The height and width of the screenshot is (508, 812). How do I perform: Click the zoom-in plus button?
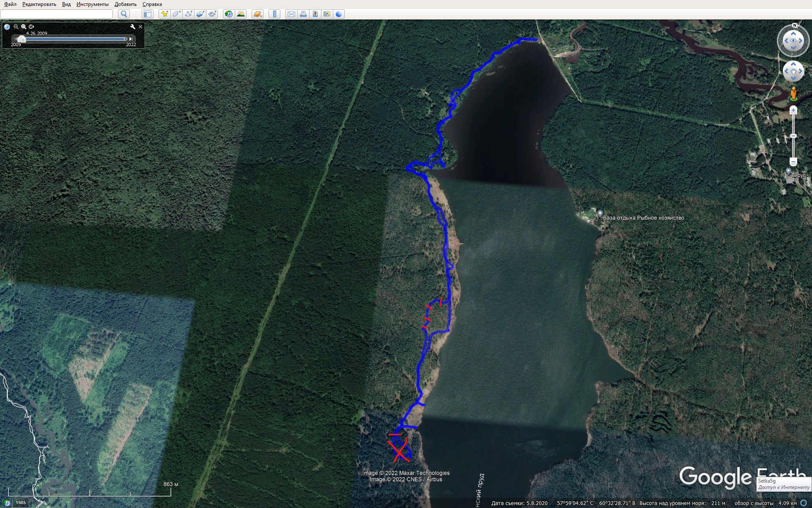click(x=793, y=110)
